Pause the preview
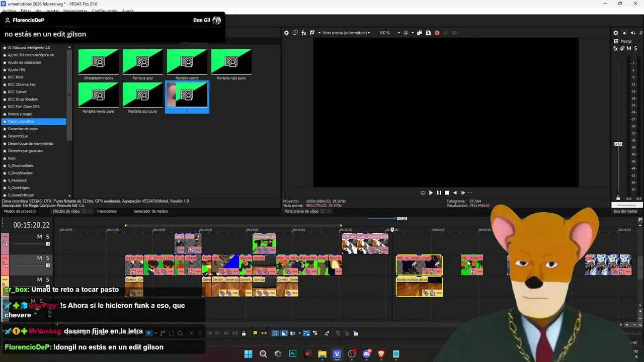644x362 pixels. point(439,193)
